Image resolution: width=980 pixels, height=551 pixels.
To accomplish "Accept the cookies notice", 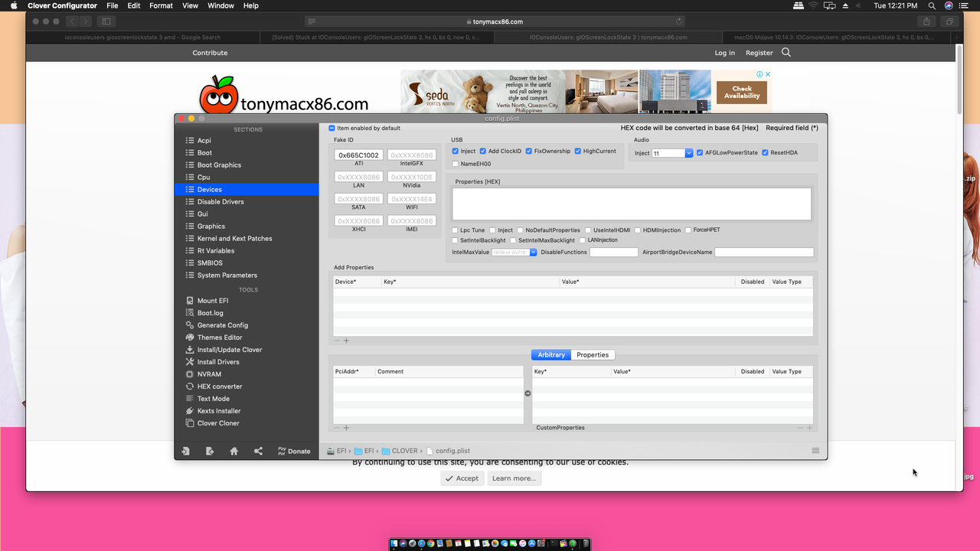I will coord(462,478).
